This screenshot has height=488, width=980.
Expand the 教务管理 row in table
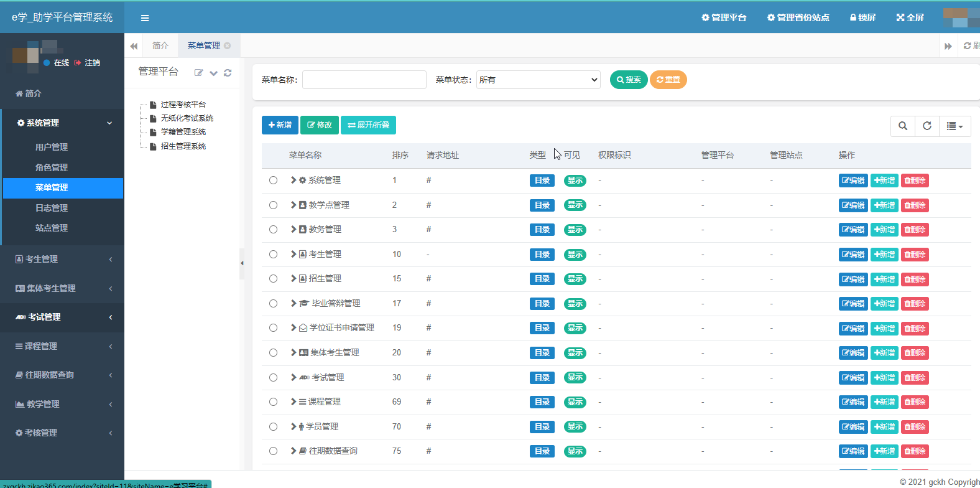pos(294,230)
